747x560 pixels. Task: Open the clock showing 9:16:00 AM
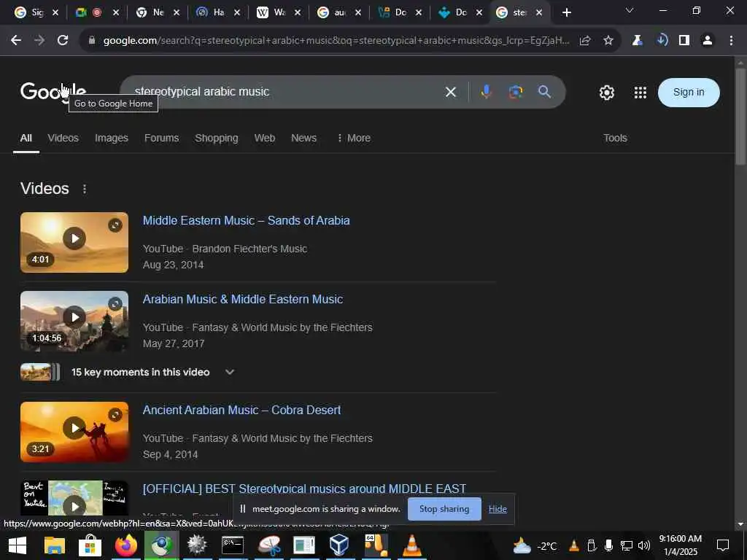point(681,545)
